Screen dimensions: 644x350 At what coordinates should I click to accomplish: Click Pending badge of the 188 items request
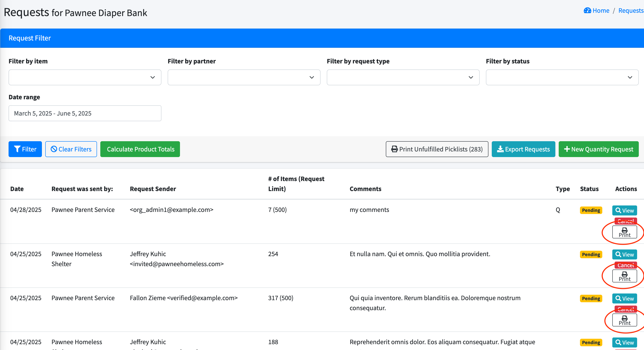coord(591,342)
